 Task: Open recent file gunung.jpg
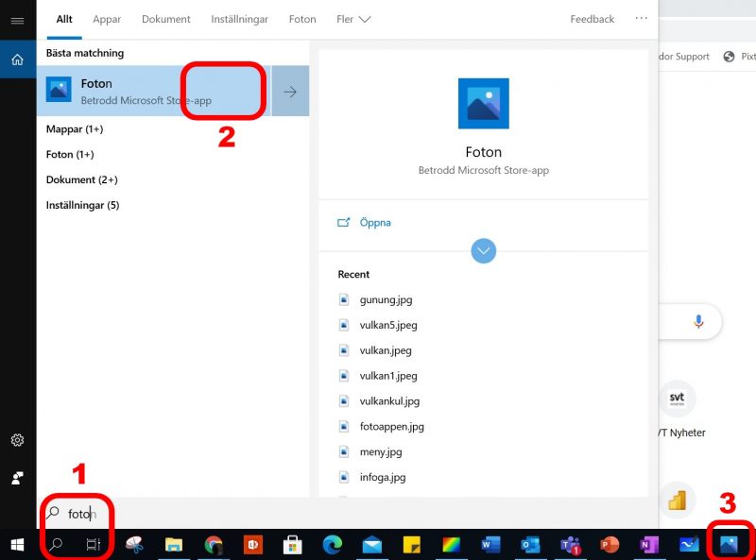pos(386,299)
